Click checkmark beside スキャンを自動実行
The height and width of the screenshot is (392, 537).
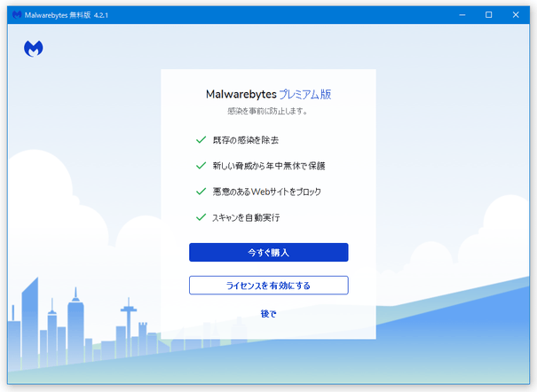point(201,217)
